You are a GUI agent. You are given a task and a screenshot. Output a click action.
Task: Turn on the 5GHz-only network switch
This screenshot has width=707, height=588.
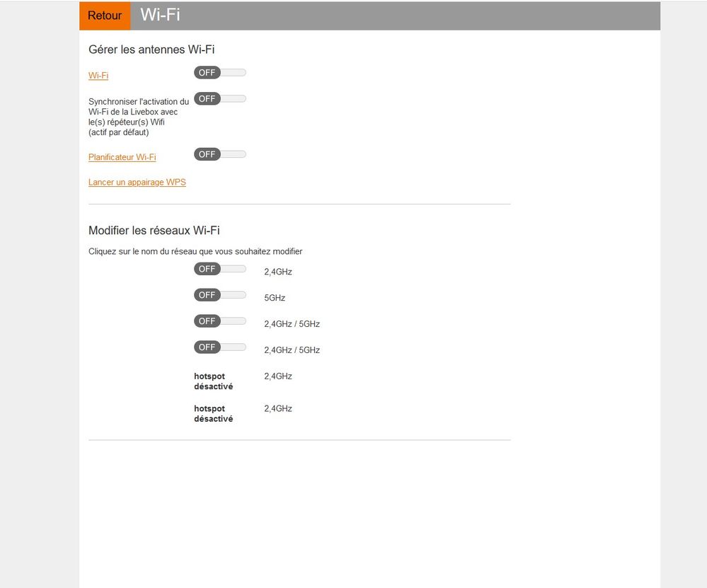pos(220,295)
